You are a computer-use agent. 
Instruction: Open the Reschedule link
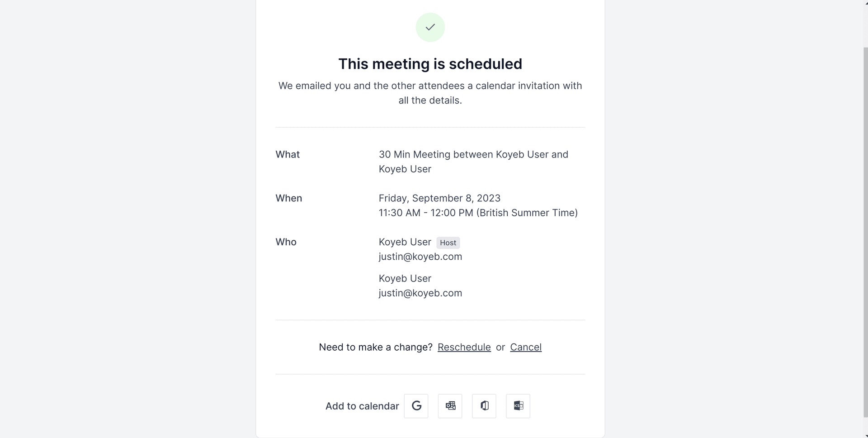tap(464, 347)
